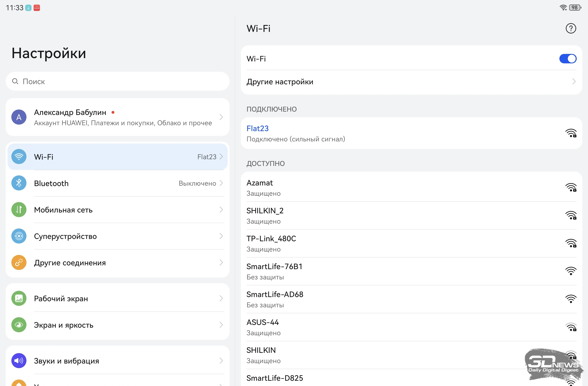The image size is (588, 386).
Task: Click the Bluetooth icon in settings list
Action: tap(19, 183)
